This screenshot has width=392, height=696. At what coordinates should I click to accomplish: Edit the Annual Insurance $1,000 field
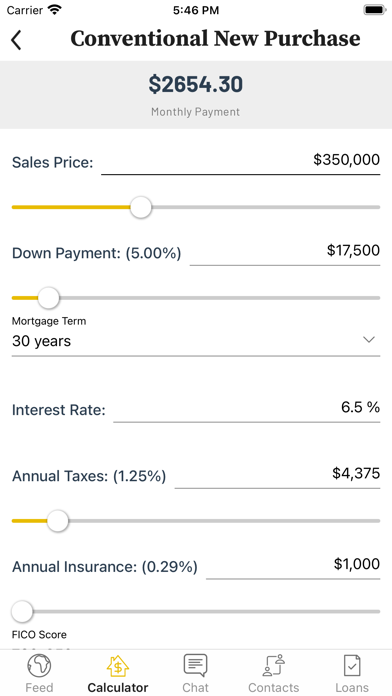coord(293,566)
